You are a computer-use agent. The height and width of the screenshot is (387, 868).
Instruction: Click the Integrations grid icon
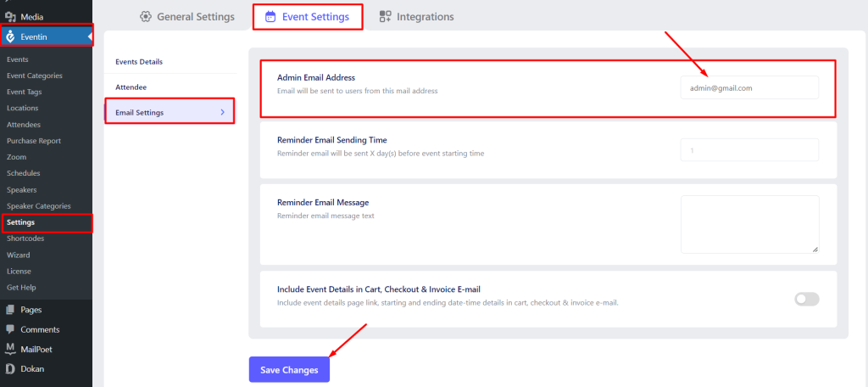[x=386, y=17]
